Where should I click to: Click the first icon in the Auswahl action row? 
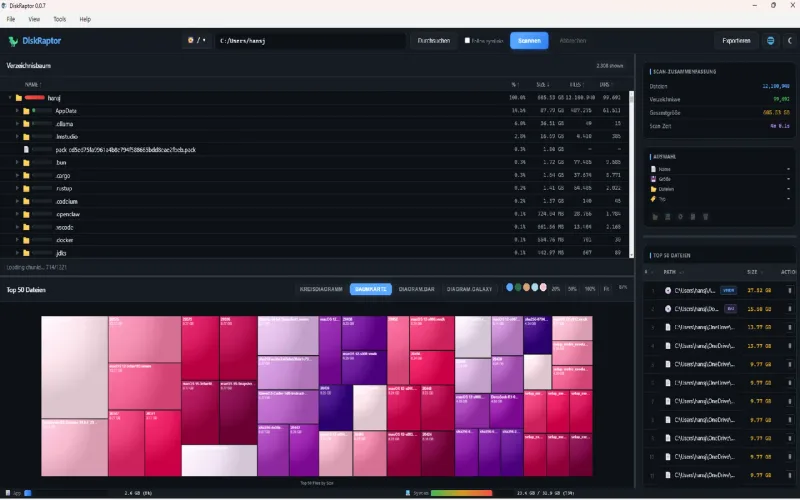pyautogui.click(x=655, y=217)
